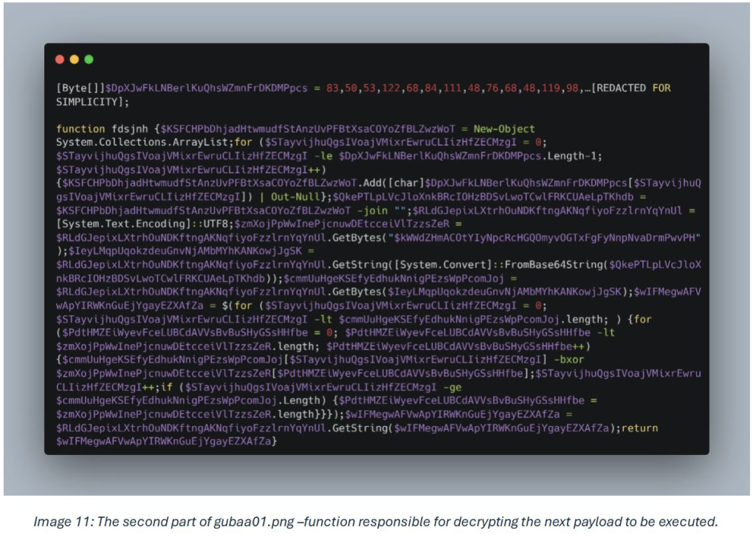Click the red close dot

[x=61, y=59]
